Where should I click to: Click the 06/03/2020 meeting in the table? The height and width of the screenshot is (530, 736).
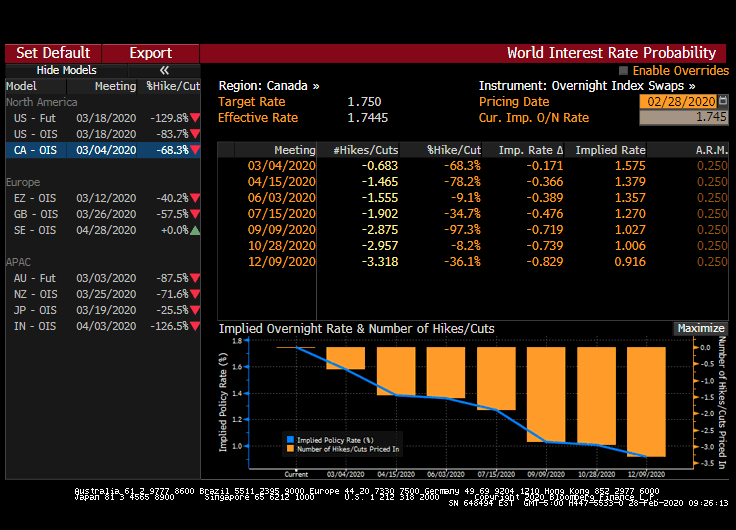click(282, 198)
